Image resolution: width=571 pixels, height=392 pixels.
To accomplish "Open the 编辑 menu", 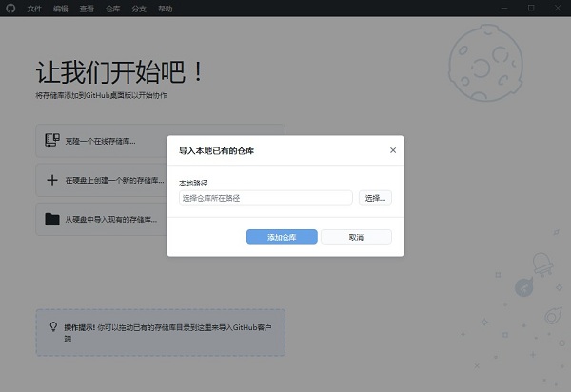I will tap(61, 9).
